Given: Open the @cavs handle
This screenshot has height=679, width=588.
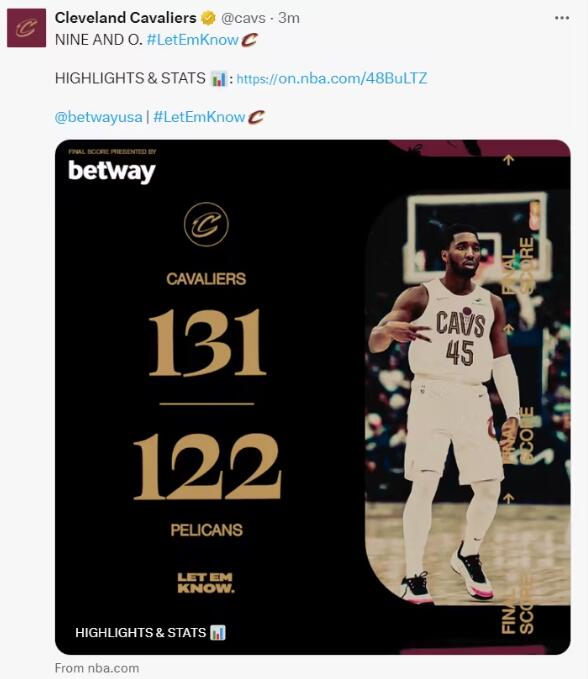Looking at the screenshot, I should (x=243, y=18).
